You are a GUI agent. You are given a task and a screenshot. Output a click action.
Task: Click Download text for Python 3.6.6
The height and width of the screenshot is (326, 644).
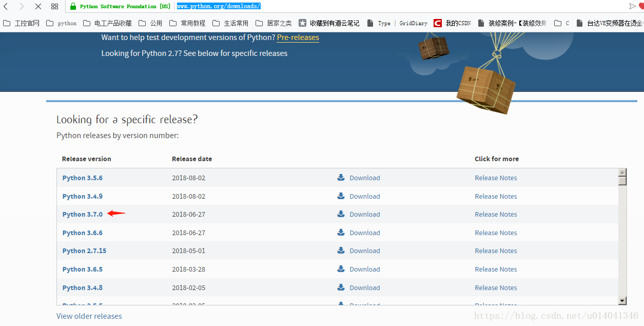pyautogui.click(x=365, y=233)
